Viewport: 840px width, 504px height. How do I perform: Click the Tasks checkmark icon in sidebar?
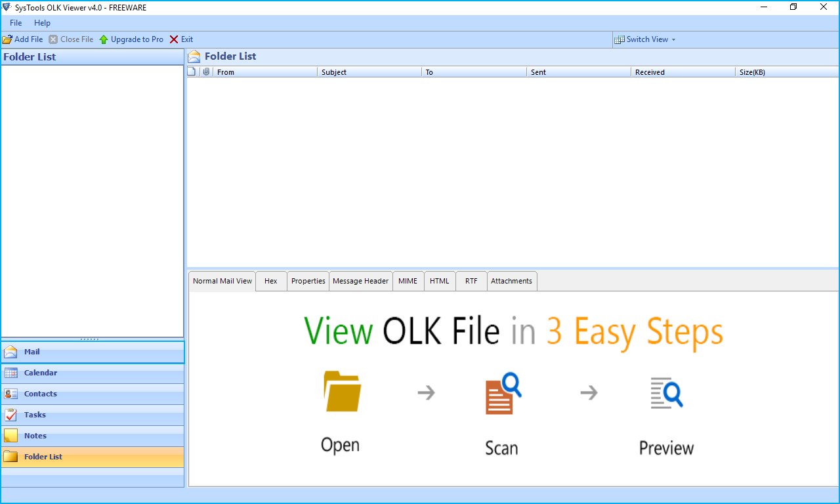click(x=10, y=415)
